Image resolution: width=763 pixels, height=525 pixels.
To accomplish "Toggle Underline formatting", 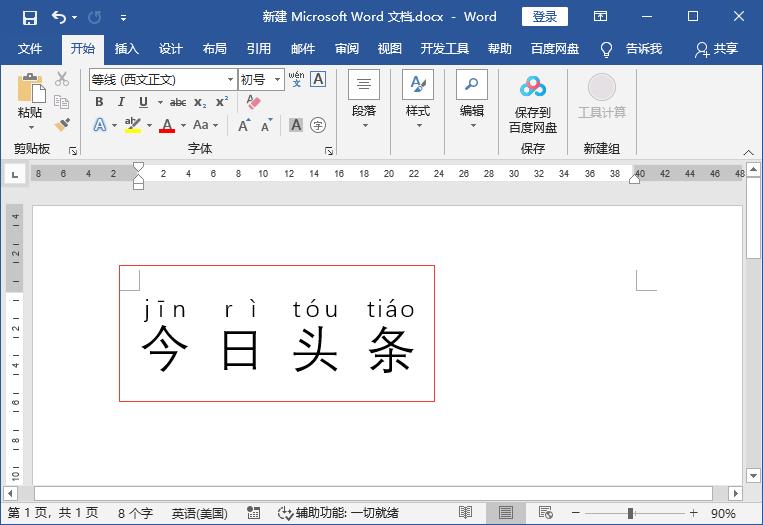I will coord(143,102).
